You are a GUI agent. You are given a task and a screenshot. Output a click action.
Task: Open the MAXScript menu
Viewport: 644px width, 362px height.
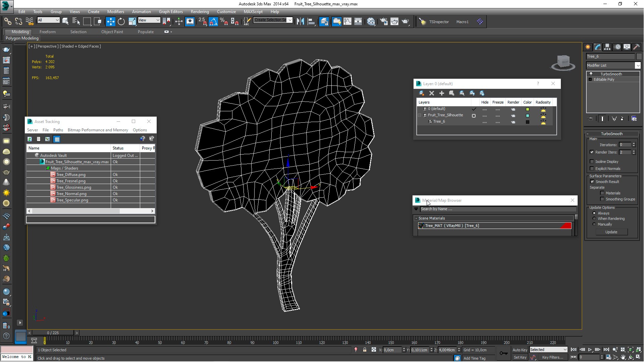253,11
